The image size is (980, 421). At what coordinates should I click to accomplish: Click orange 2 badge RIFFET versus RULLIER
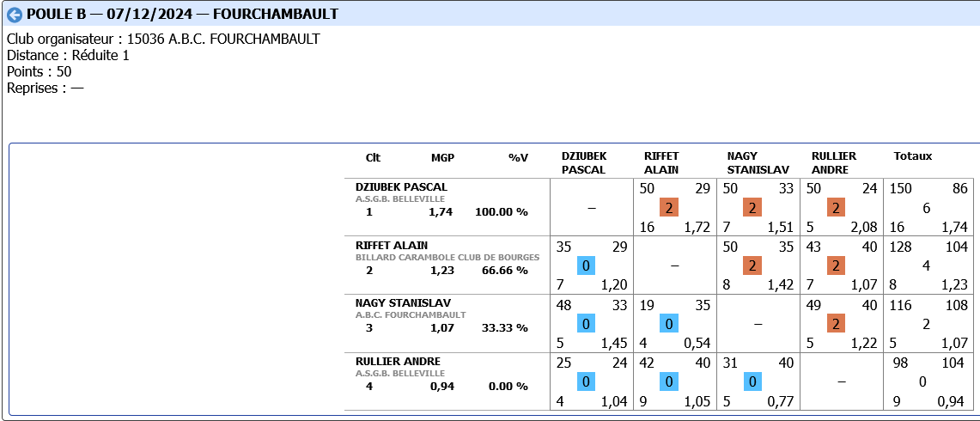pos(836,265)
